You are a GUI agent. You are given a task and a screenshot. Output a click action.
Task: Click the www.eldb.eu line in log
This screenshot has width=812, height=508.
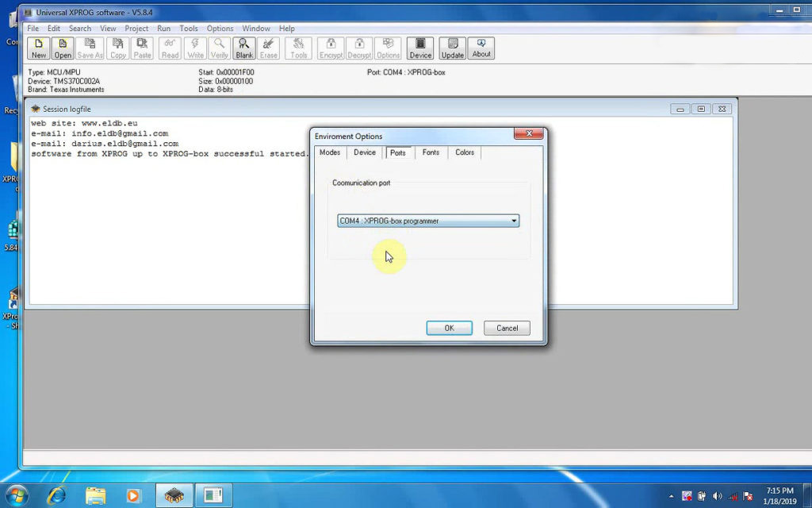pos(84,123)
